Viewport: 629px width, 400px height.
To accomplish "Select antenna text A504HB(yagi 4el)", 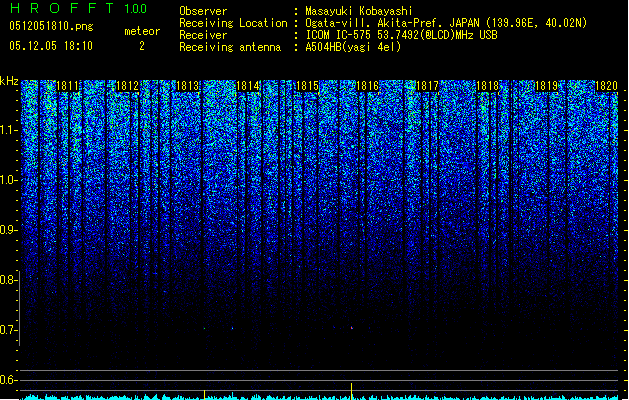I will 353,47.
